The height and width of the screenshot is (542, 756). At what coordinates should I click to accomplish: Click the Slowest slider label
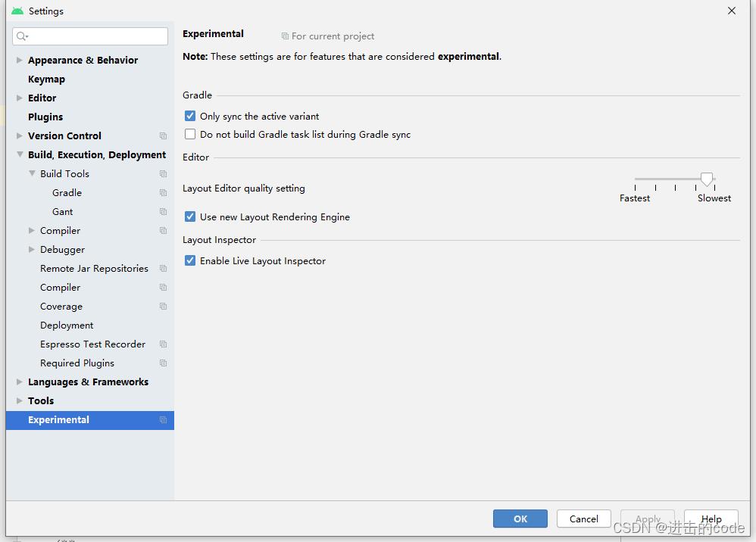click(x=714, y=198)
